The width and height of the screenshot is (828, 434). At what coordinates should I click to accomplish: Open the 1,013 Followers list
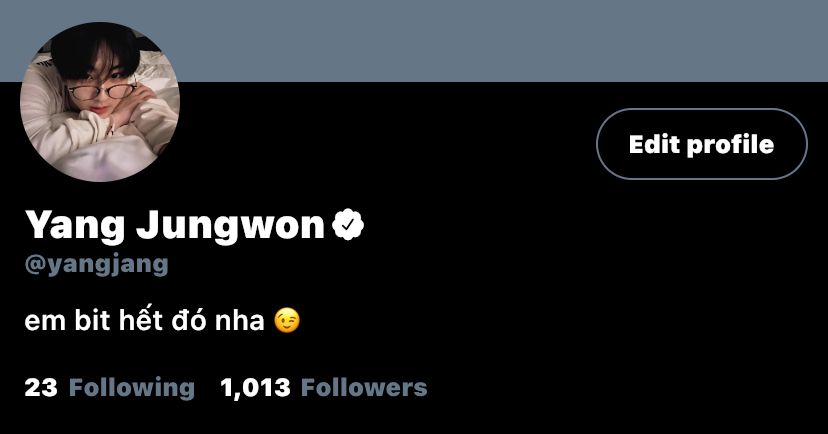coord(324,388)
